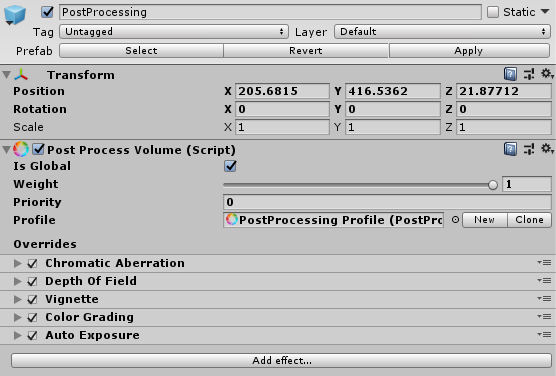Open the Transform component help icon
The image size is (556, 376).
coord(510,74)
